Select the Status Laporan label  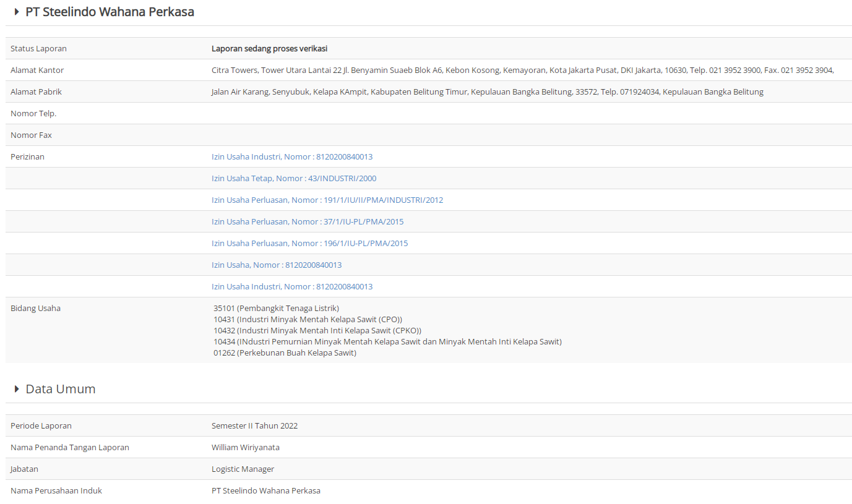click(38, 48)
